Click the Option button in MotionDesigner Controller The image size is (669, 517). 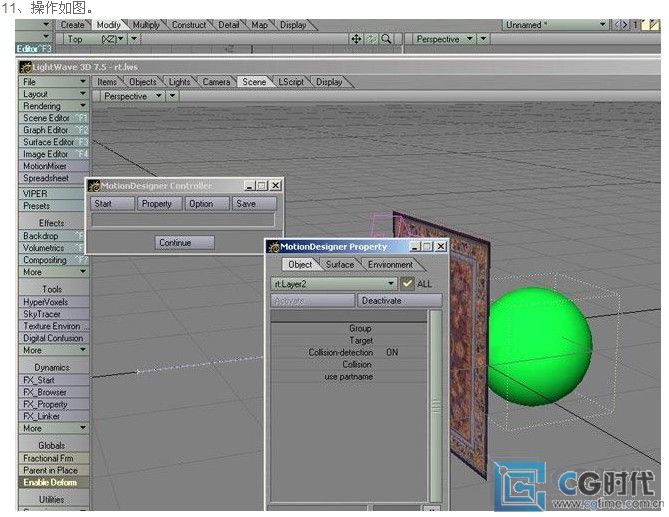[x=207, y=204]
